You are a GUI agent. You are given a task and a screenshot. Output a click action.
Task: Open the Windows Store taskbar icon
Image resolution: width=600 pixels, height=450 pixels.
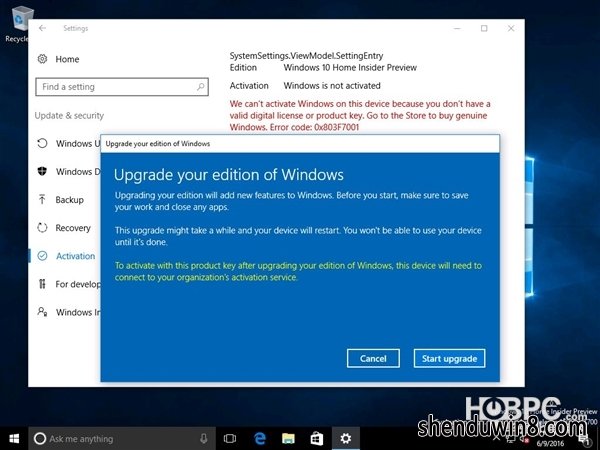tap(316, 439)
